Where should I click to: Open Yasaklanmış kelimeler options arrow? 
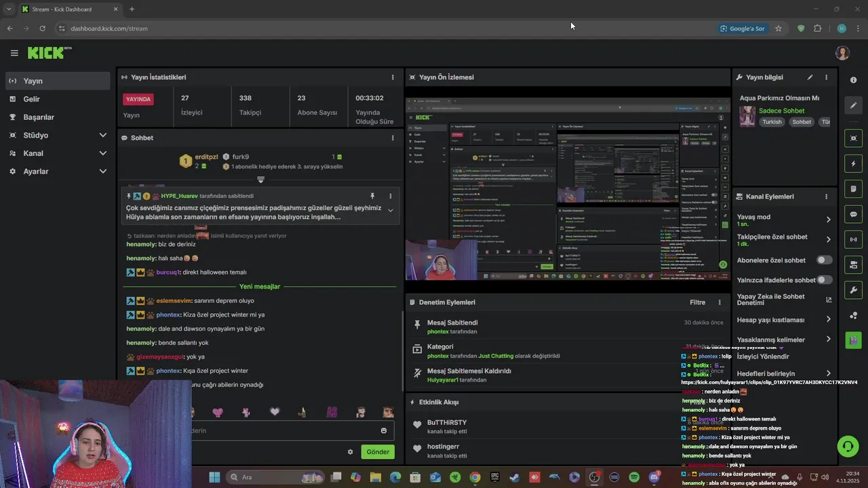(828, 340)
